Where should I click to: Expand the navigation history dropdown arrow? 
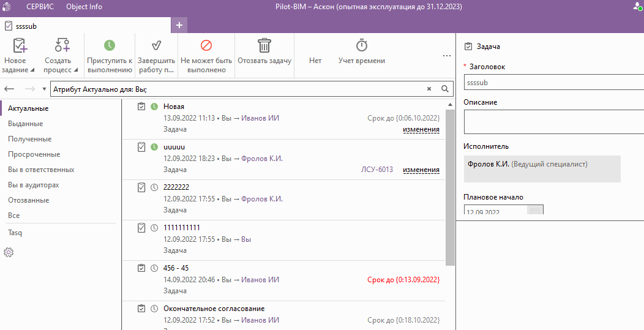point(45,89)
